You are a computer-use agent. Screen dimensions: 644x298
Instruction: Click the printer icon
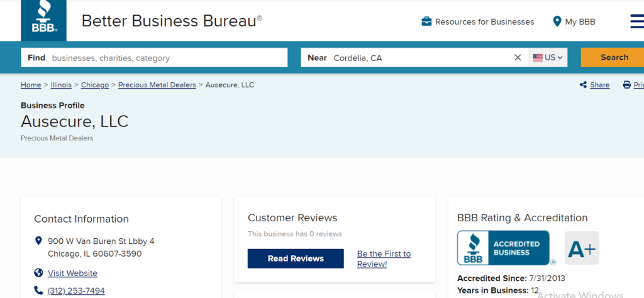627,85
